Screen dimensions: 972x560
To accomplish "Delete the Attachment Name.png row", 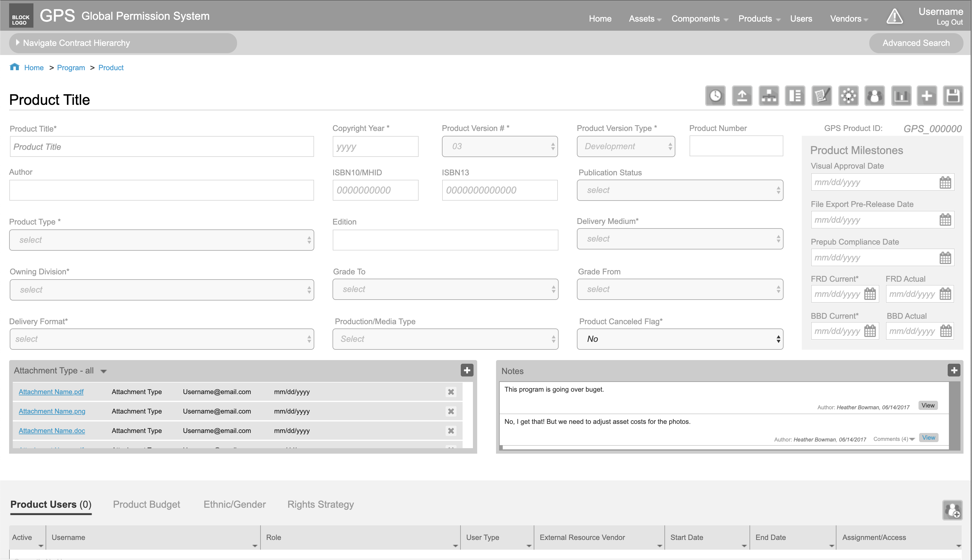I will [x=451, y=411].
